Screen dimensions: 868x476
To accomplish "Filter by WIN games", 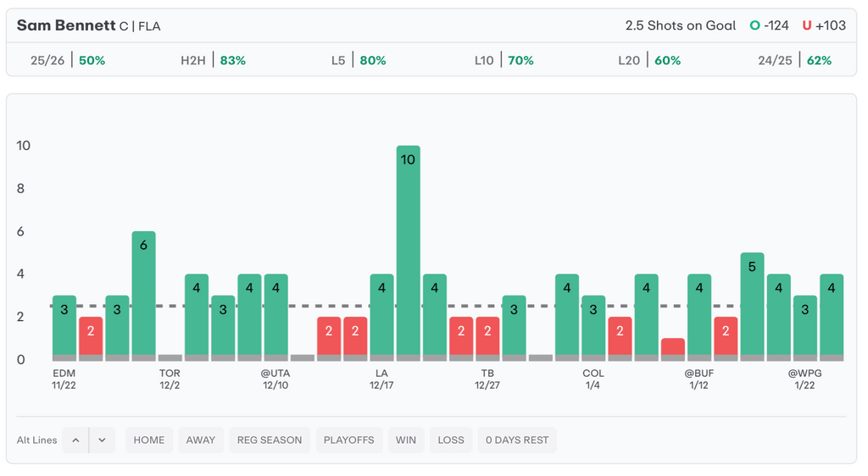I will coord(406,440).
